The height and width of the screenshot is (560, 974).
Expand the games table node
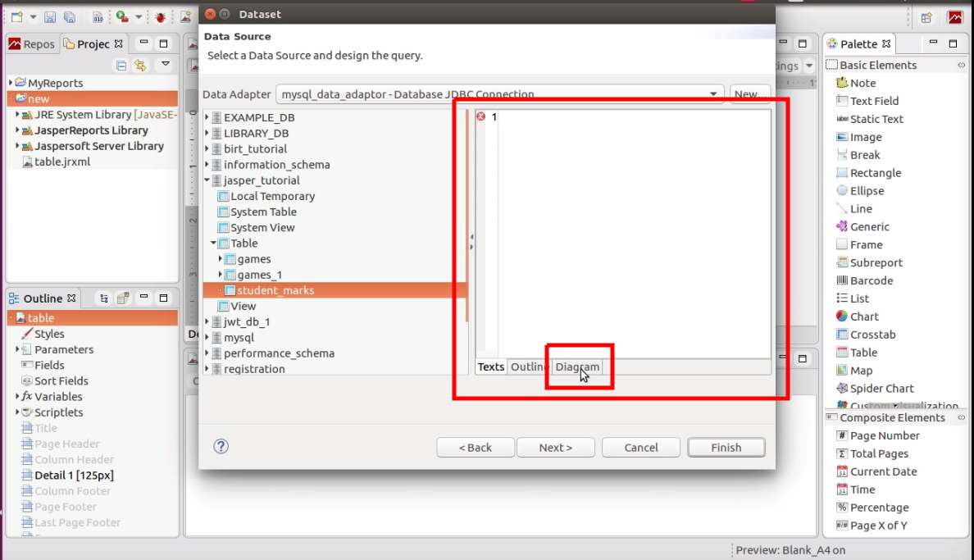click(221, 258)
